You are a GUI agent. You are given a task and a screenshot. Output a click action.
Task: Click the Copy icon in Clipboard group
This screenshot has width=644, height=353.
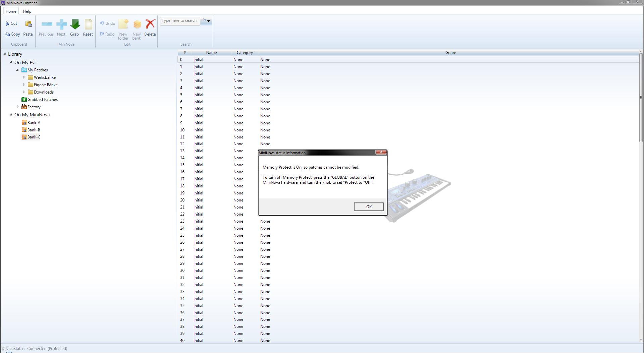pos(7,34)
